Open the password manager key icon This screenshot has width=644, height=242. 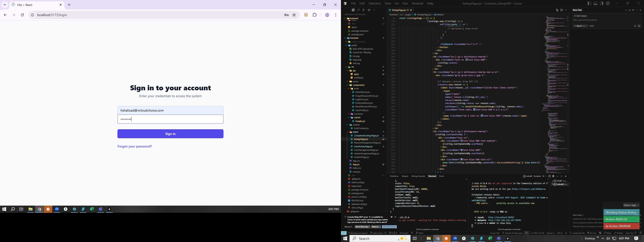pos(286,15)
